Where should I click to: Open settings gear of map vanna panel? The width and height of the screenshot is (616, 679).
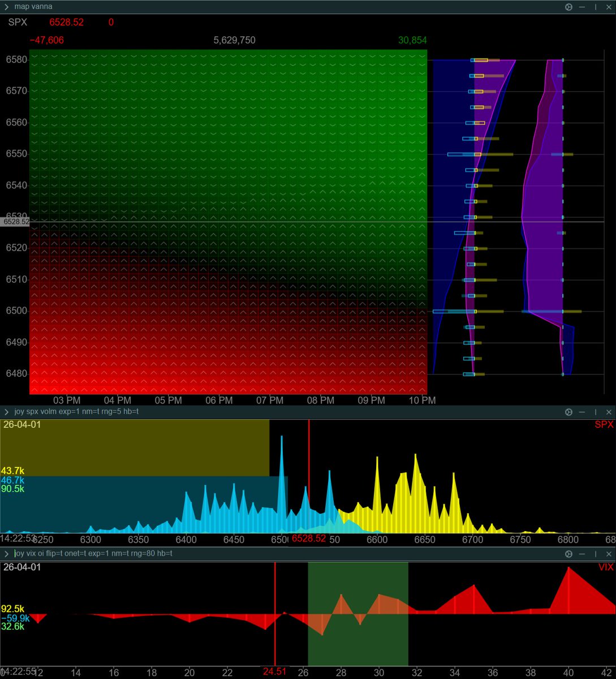(x=568, y=7)
